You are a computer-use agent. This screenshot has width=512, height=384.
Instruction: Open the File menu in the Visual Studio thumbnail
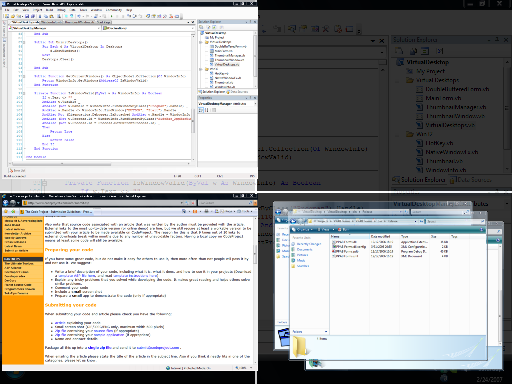point(7,10)
